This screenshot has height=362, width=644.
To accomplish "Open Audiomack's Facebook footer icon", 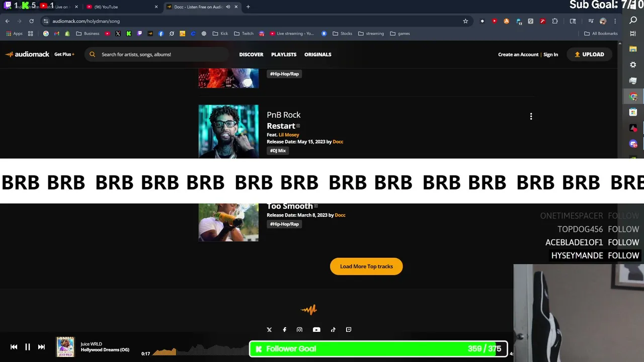I will tap(284, 330).
